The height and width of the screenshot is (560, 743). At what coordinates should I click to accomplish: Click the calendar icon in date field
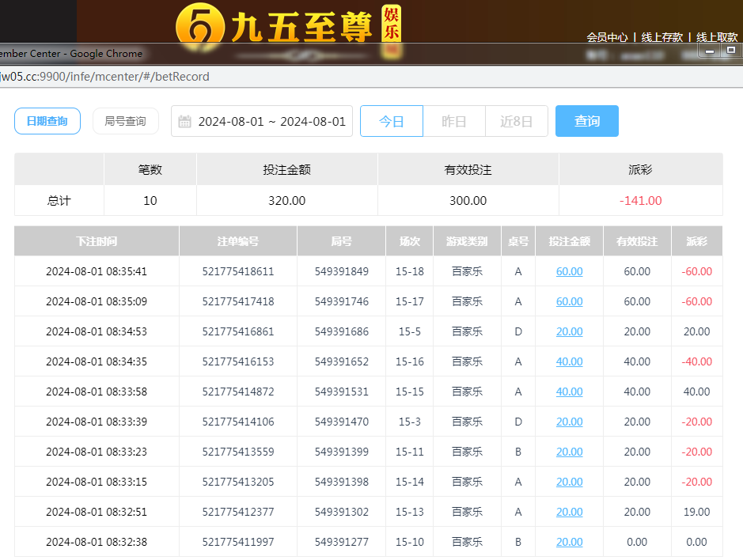(x=185, y=122)
